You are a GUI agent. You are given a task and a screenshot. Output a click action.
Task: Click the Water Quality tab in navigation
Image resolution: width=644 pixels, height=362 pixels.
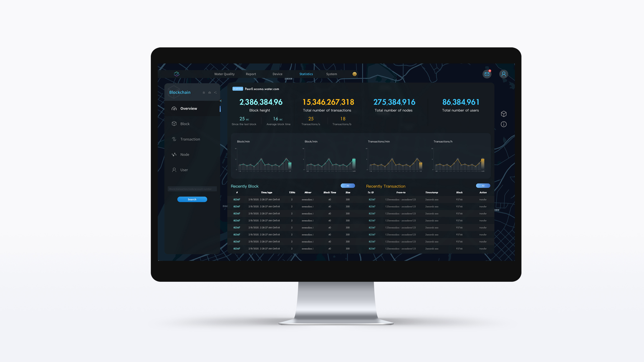coord(224,74)
